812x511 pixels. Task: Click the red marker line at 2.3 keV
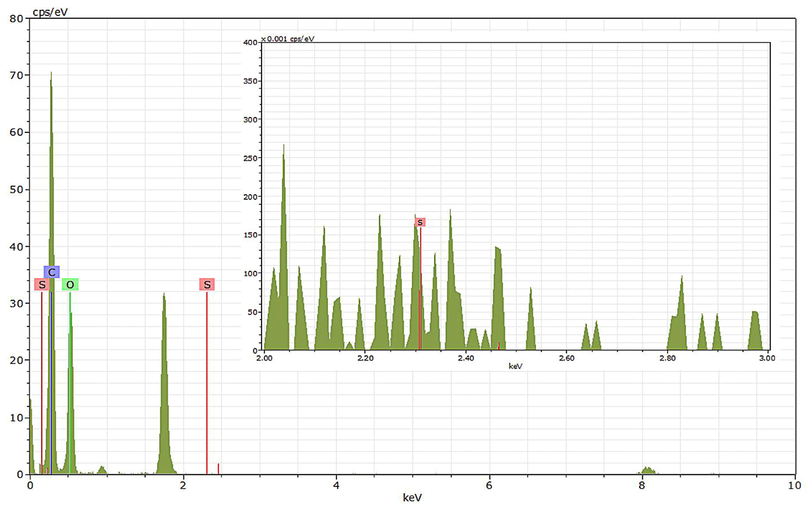click(207, 383)
